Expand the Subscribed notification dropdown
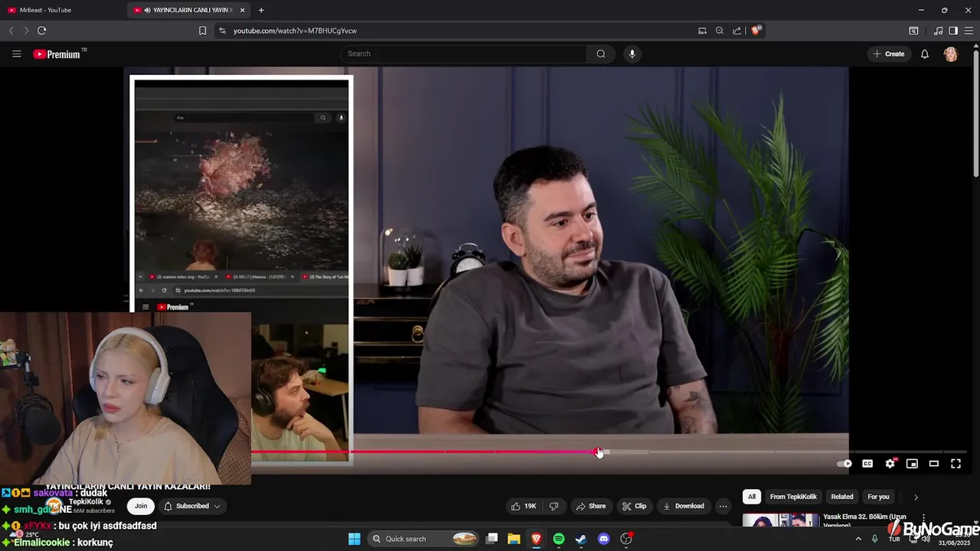The width and height of the screenshot is (980, 551). coord(217,506)
